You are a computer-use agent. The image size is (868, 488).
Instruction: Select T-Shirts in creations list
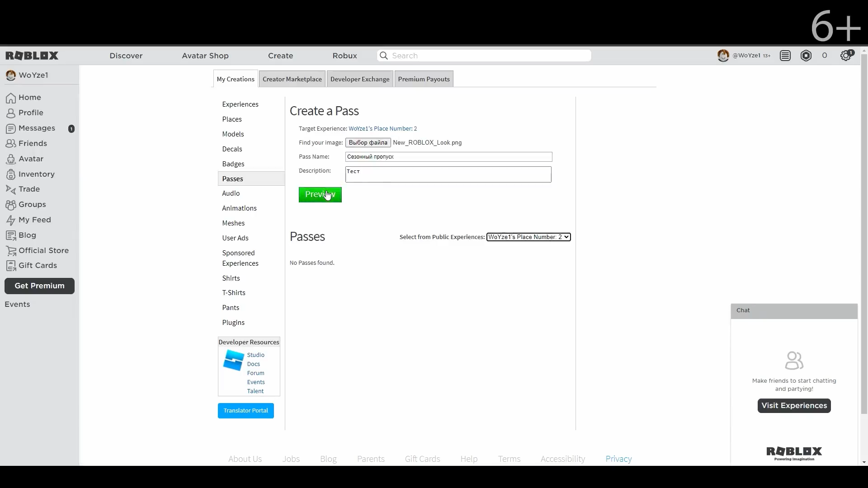point(234,293)
